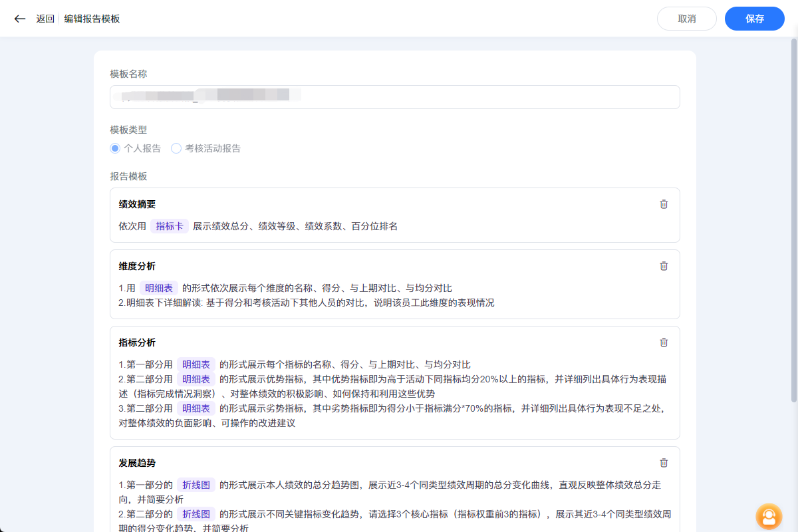Delete the 发展趋势 section
798x532 pixels.
[663, 463]
